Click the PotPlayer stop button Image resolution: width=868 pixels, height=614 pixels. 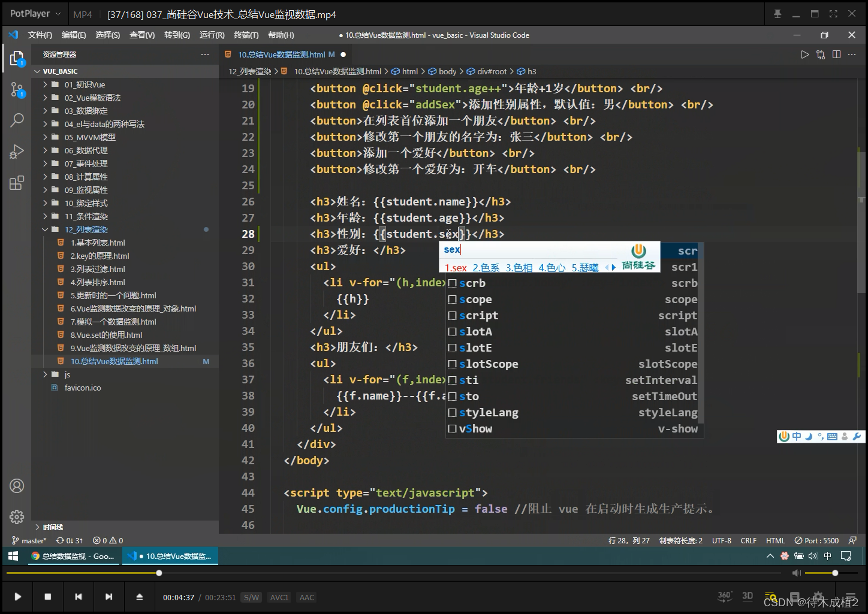pos(48,597)
